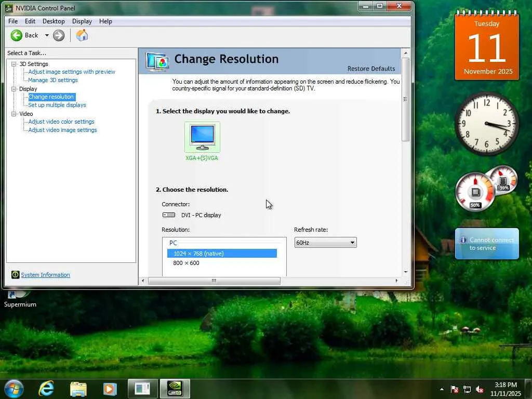Open the Refresh rate 60Hz dropdown

325,243
